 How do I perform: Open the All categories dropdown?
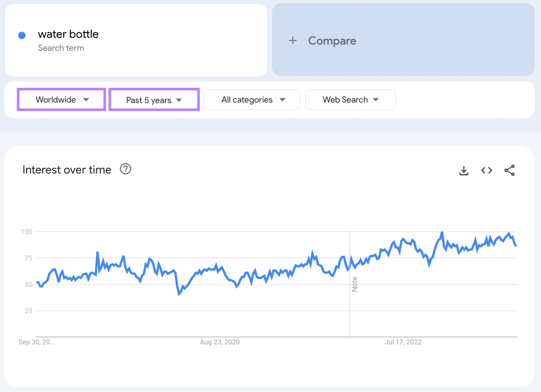pos(252,99)
